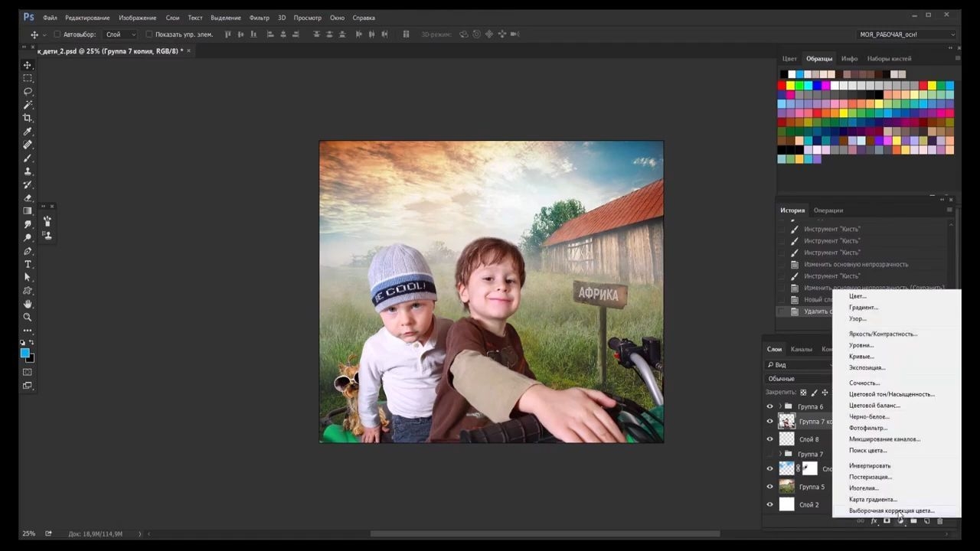Open the Фильтр menu
The image size is (980, 551).
[259, 18]
